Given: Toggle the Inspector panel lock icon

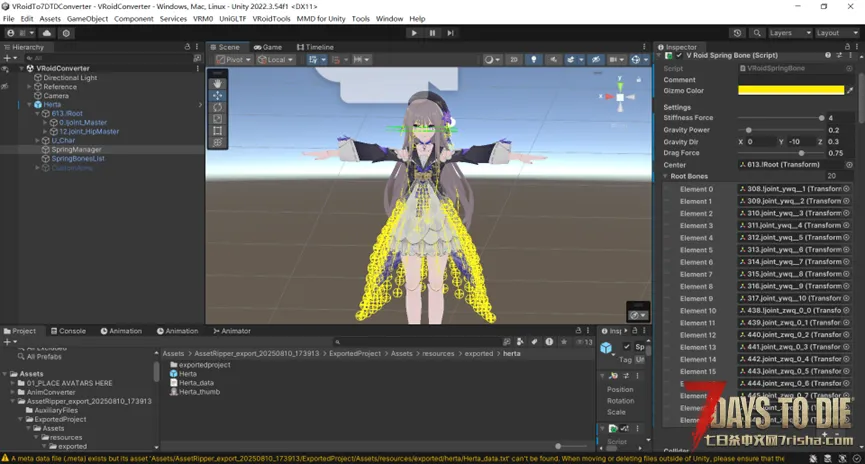Looking at the screenshot, I should click(x=847, y=47).
